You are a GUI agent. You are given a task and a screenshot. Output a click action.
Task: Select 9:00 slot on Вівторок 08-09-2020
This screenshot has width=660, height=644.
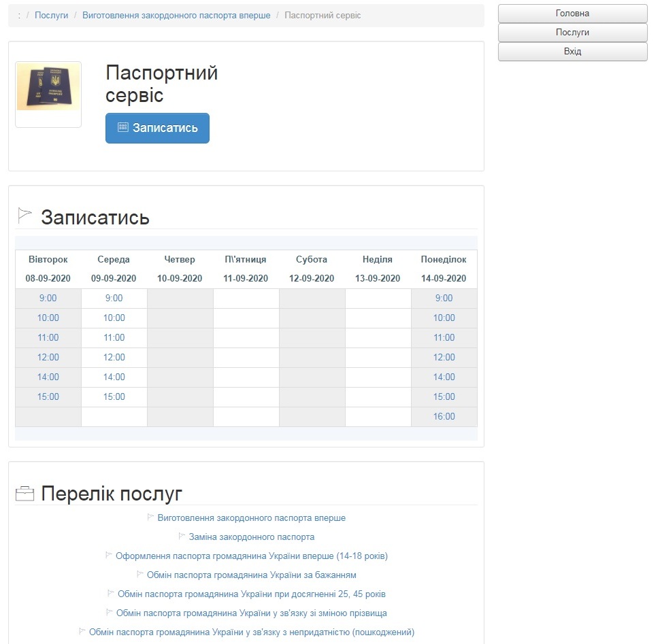[x=48, y=299]
